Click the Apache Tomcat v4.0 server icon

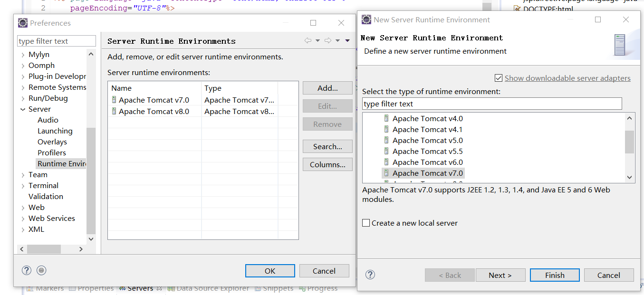[386, 119]
